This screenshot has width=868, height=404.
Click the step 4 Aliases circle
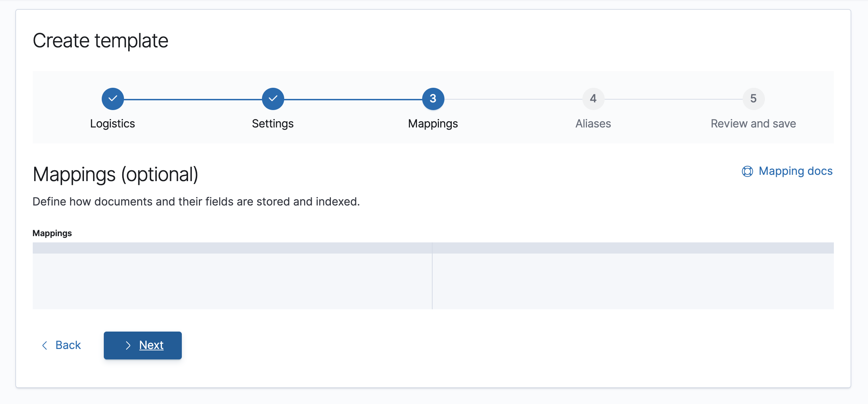click(593, 99)
